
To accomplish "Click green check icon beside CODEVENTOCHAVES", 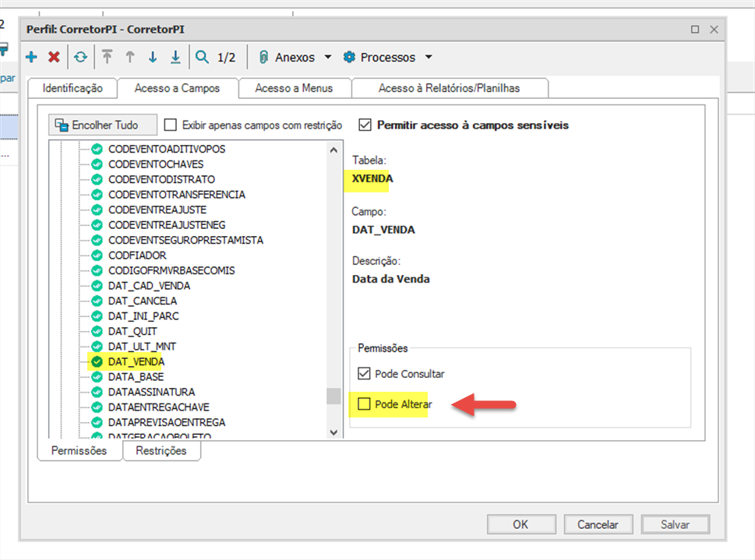I will tap(97, 164).
